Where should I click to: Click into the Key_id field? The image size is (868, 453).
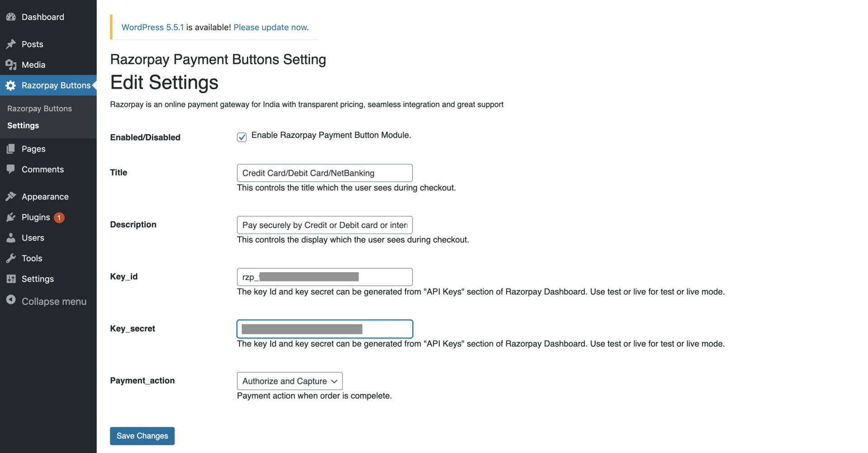click(325, 277)
